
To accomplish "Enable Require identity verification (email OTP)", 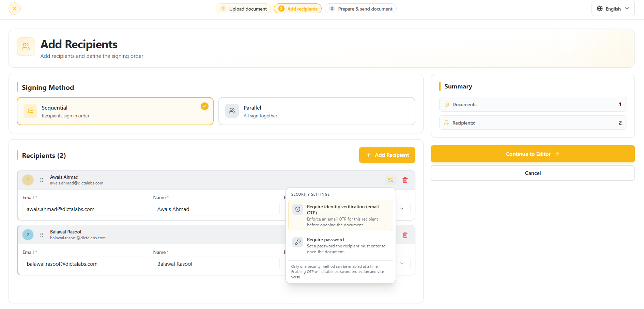I will coord(341,215).
